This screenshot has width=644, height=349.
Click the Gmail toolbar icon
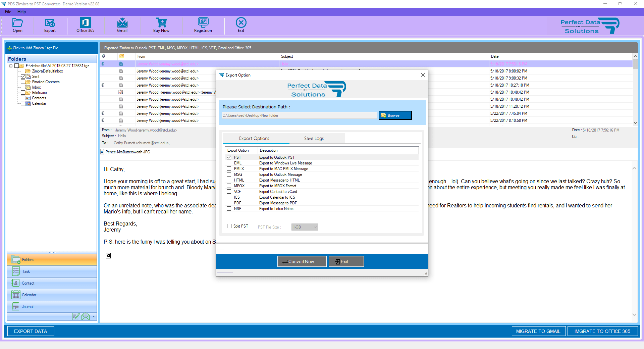pyautogui.click(x=122, y=22)
